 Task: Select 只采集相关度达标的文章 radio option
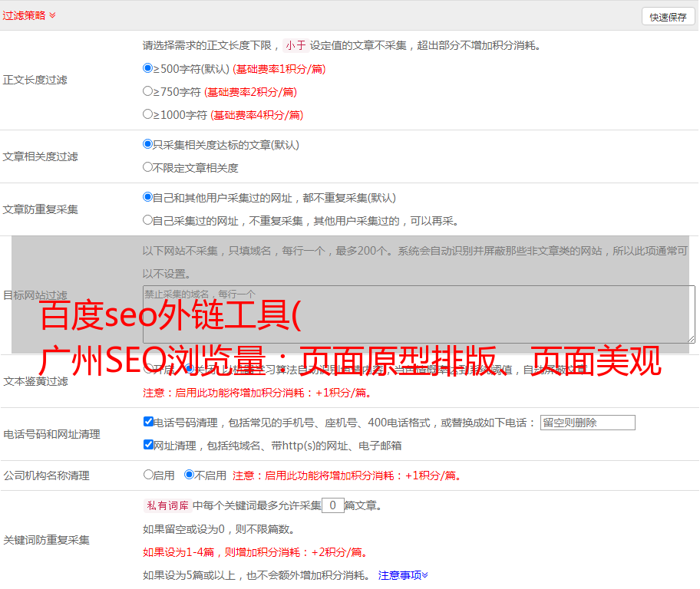[x=148, y=144]
